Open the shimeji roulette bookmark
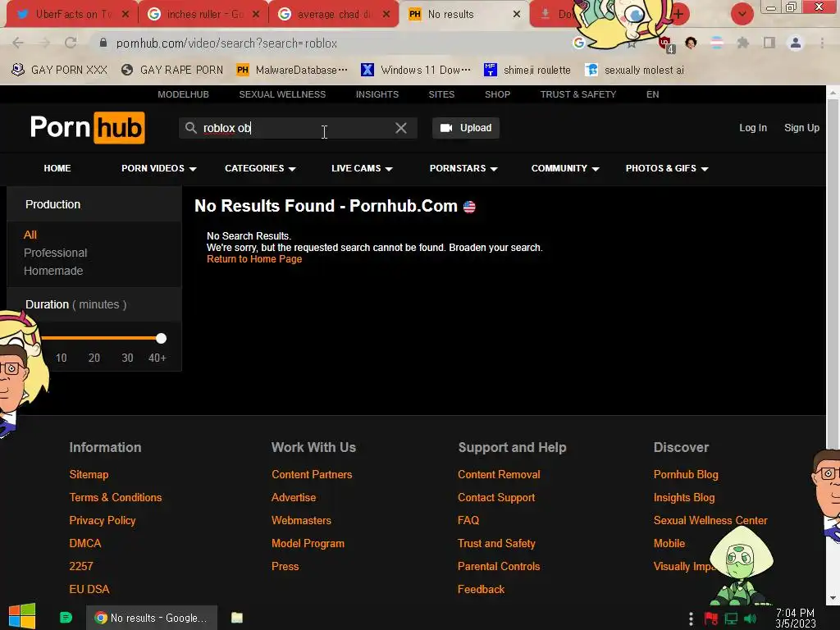Image resolution: width=840 pixels, height=630 pixels. coord(527,71)
